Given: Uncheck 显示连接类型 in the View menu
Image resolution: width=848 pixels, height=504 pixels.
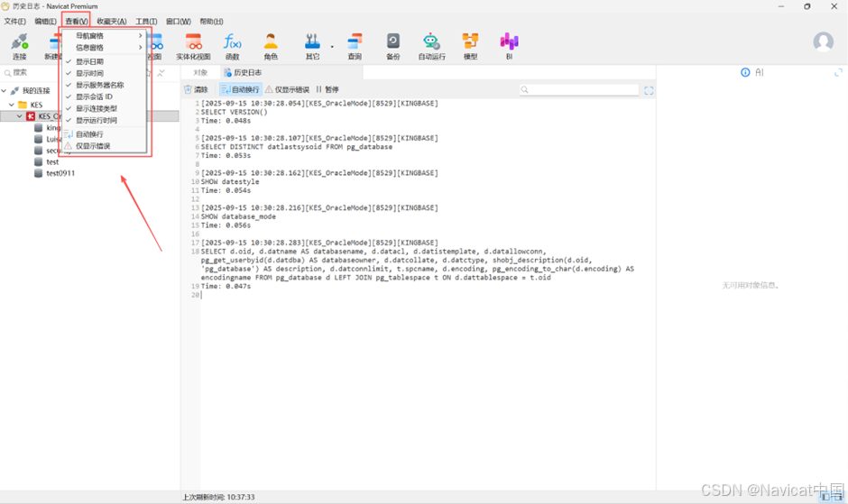Looking at the screenshot, I should pyautogui.click(x=105, y=109).
